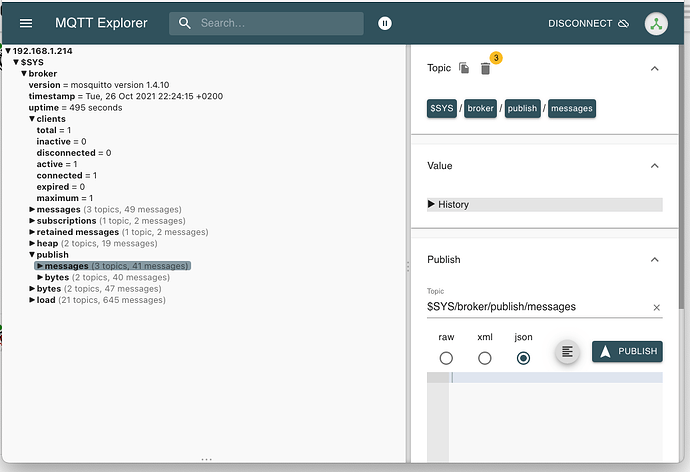Image resolution: width=690 pixels, height=472 pixels.
Task: Select the uptime = 495 seconds row
Action: [x=75, y=108]
